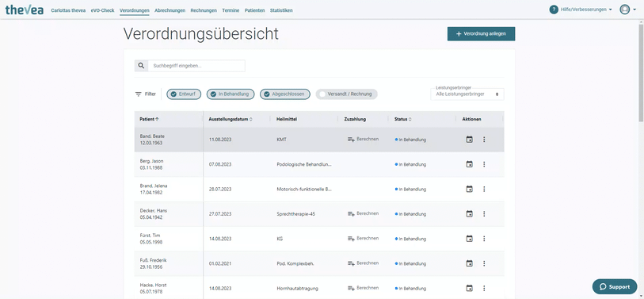Open account dropdown arrow beside avatar

[634, 10]
